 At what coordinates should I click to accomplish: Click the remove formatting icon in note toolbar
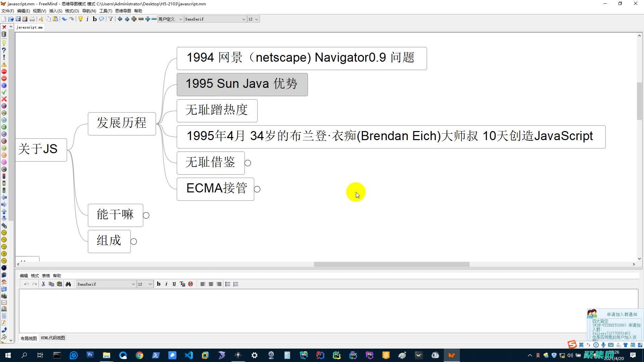pos(191,284)
